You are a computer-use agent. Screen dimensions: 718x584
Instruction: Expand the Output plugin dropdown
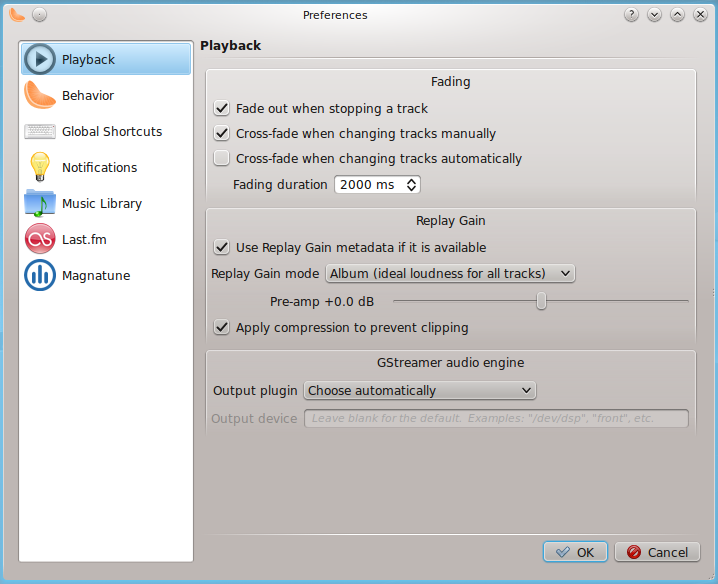click(x=420, y=390)
